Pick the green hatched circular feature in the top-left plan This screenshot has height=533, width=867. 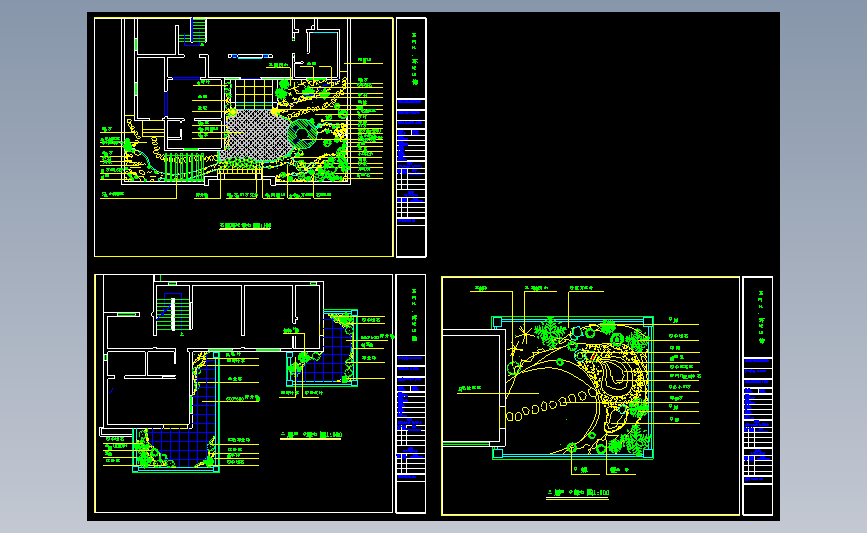point(303,133)
